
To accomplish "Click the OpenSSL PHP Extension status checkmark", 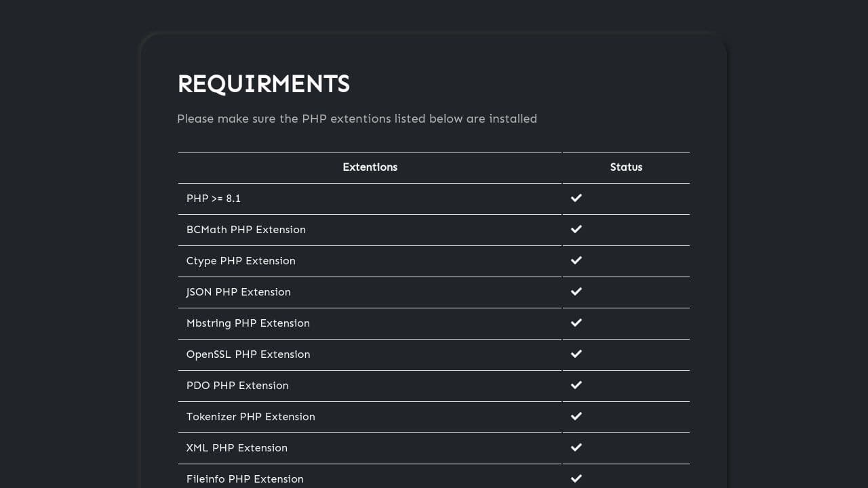I will click(x=576, y=354).
